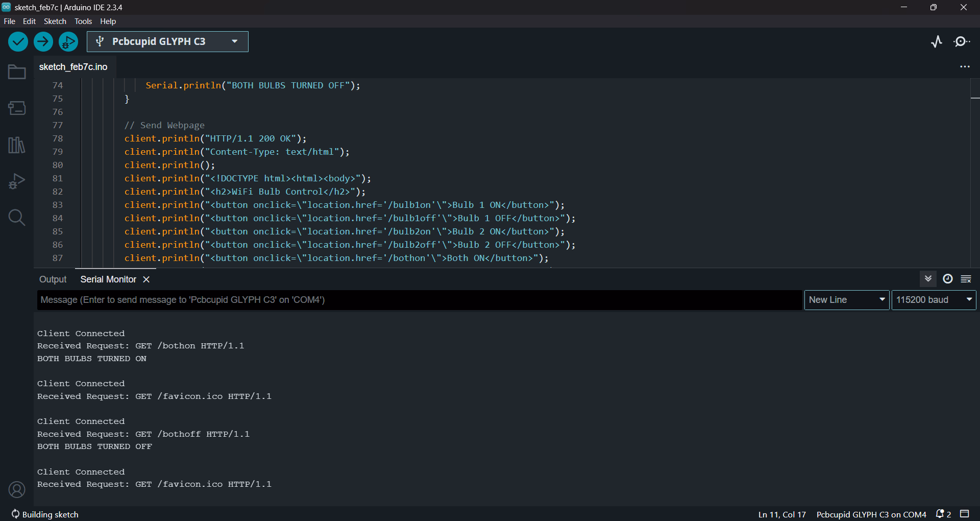The image size is (980, 521).
Task: Clear the Serial Monitor output
Action: click(966, 279)
